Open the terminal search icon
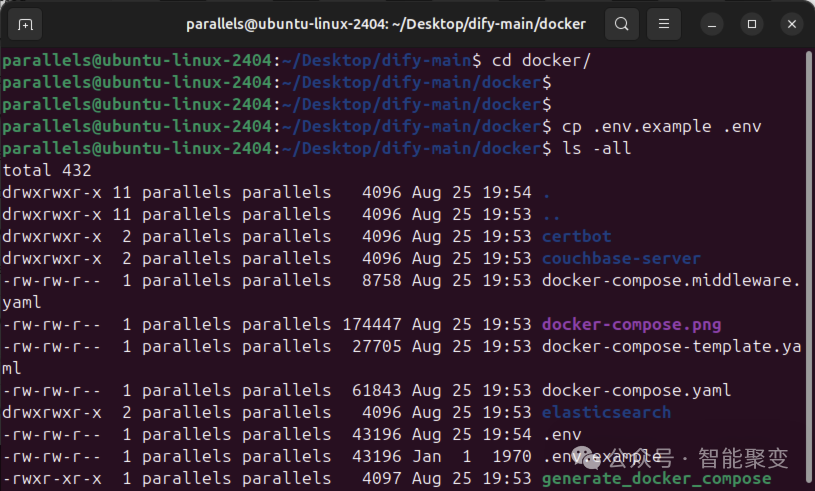 (x=622, y=24)
